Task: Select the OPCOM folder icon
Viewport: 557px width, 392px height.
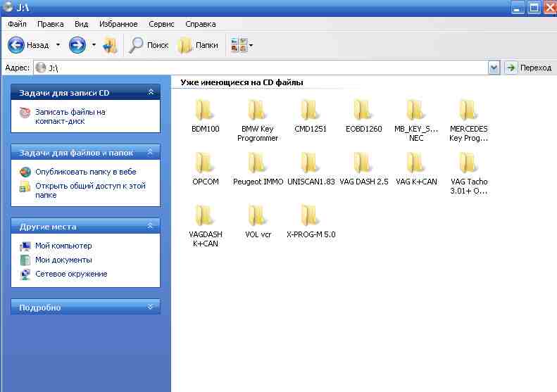Action: tap(205, 163)
